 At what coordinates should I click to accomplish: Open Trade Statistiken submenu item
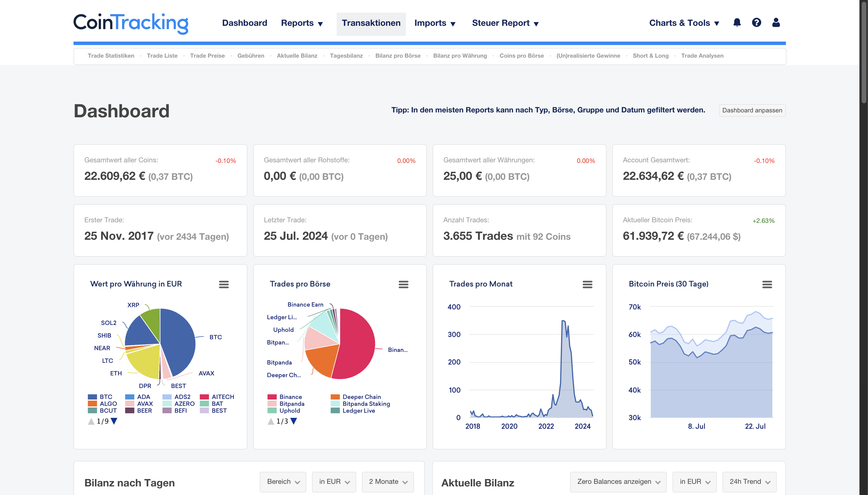click(111, 56)
